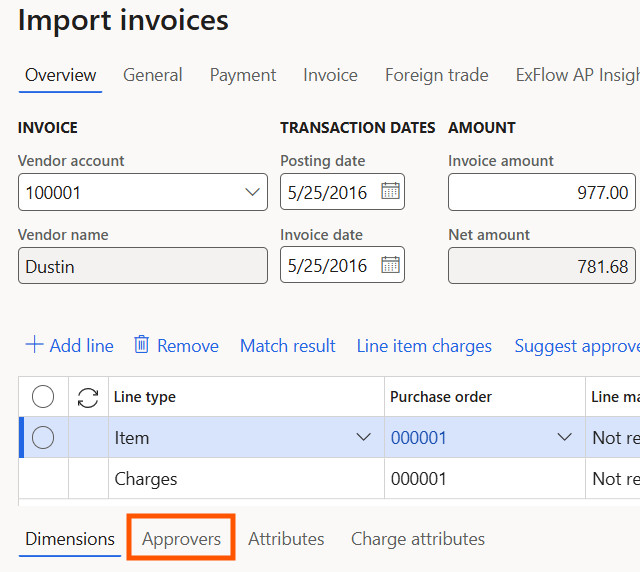640x572 pixels.
Task: Click the Add line button
Action: [x=70, y=346]
